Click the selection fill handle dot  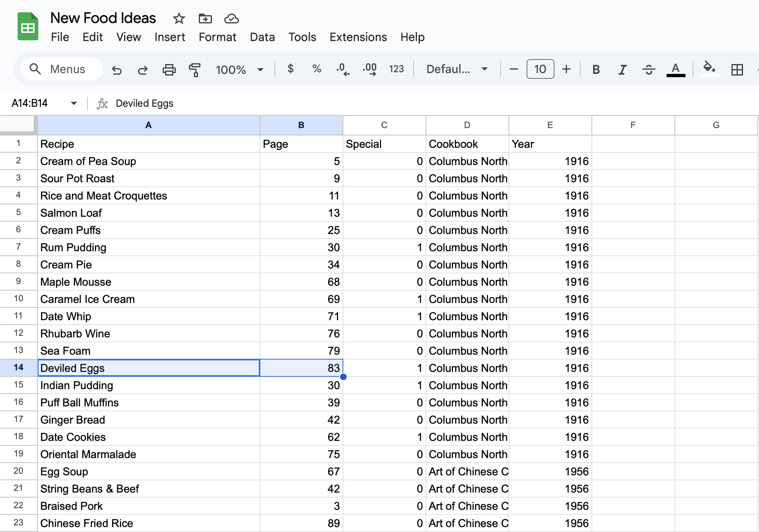click(343, 377)
